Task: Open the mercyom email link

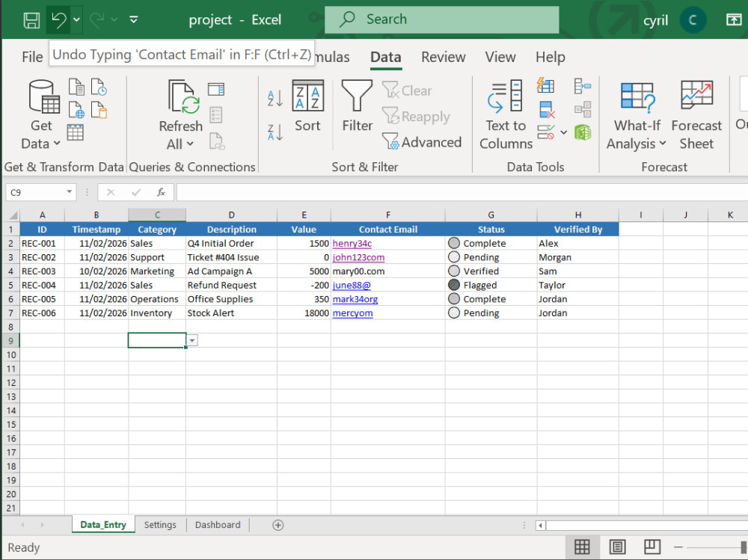Action: click(x=352, y=313)
